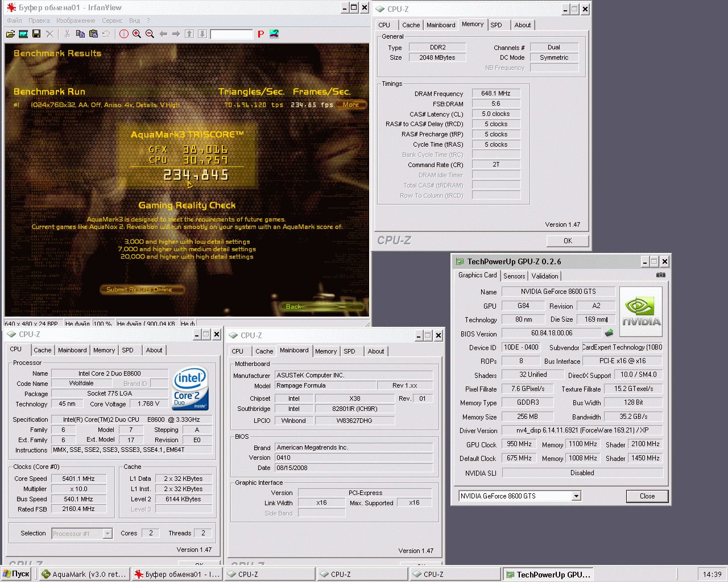Screen dimensions: 728x582
Task: Click the Save floppy icon in IrfanView
Action: (x=36, y=34)
